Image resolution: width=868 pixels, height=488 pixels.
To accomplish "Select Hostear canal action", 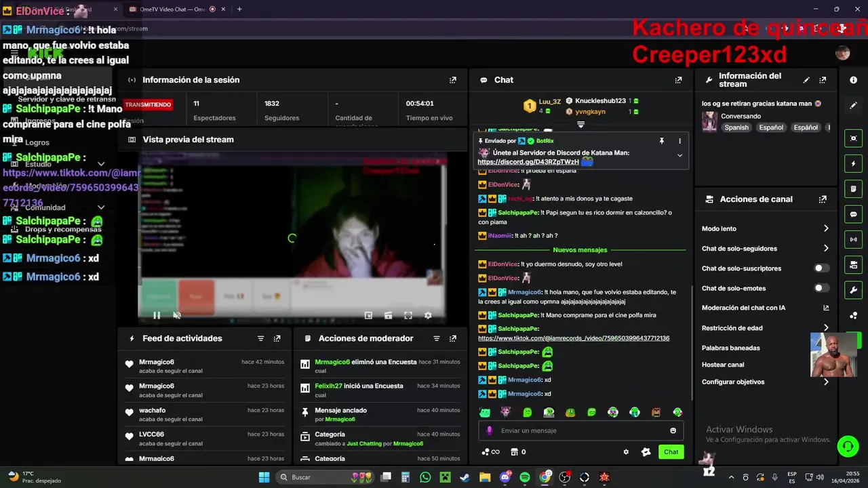I will (x=723, y=365).
